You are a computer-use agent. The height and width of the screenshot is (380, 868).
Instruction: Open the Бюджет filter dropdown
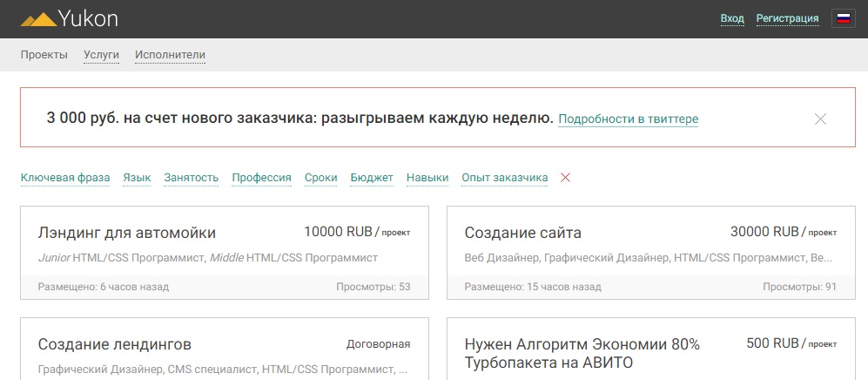click(x=372, y=178)
